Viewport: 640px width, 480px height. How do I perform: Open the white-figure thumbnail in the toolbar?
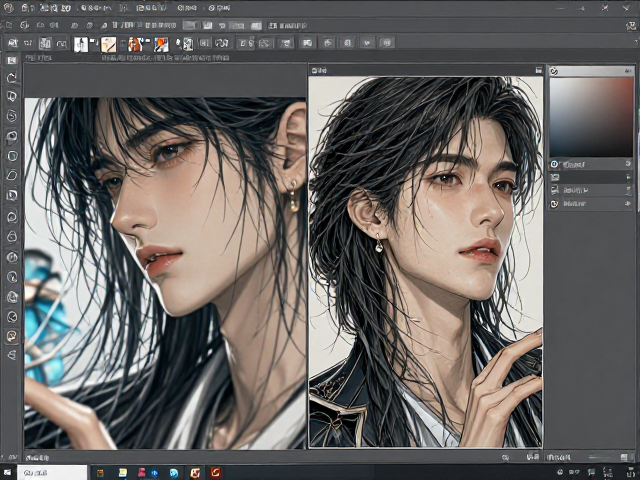[81, 44]
